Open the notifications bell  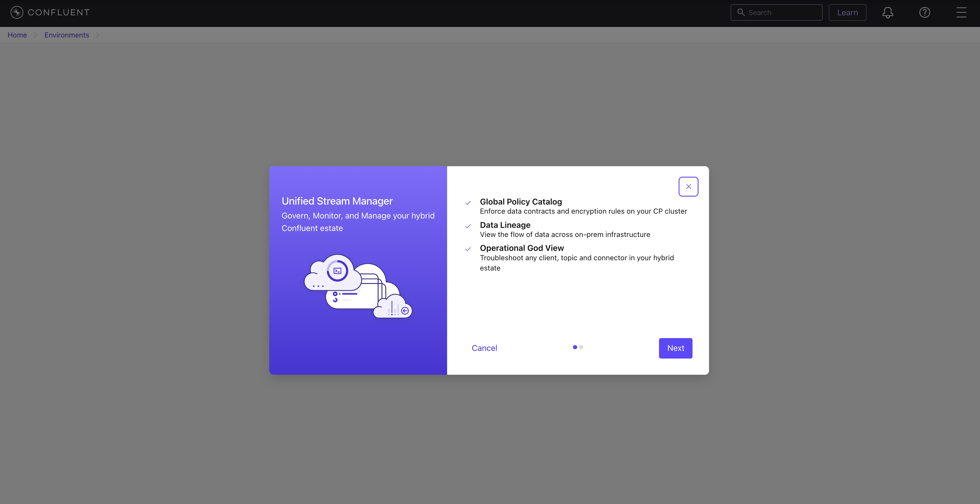888,13
